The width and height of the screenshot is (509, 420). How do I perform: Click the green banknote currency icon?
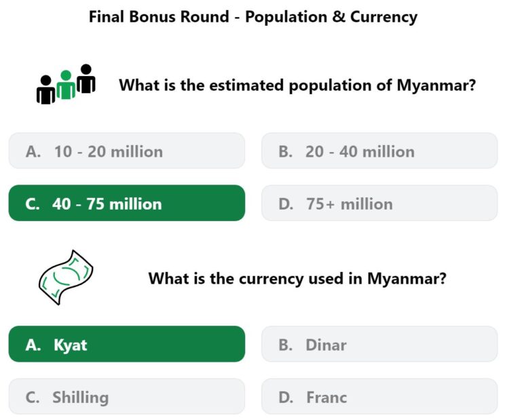(66, 278)
